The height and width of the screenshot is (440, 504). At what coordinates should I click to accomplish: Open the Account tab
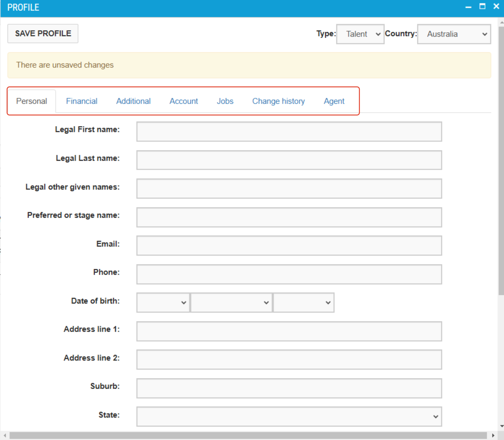[x=184, y=101]
